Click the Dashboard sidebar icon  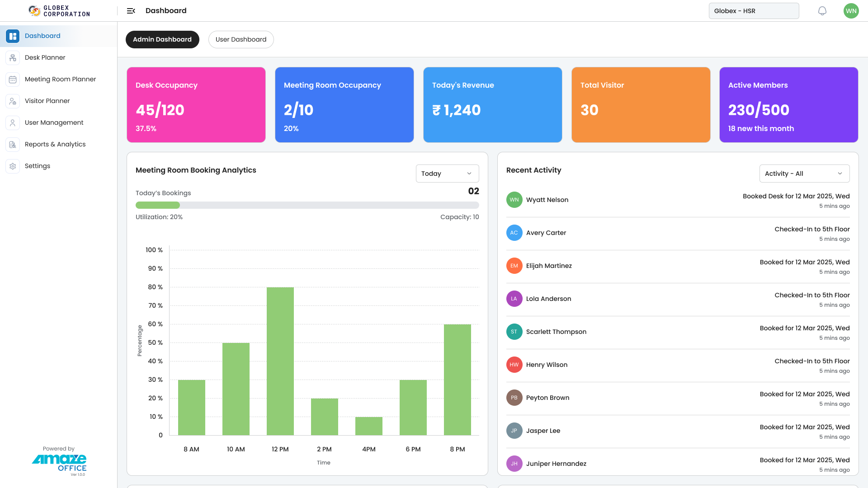[x=12, y=36]
